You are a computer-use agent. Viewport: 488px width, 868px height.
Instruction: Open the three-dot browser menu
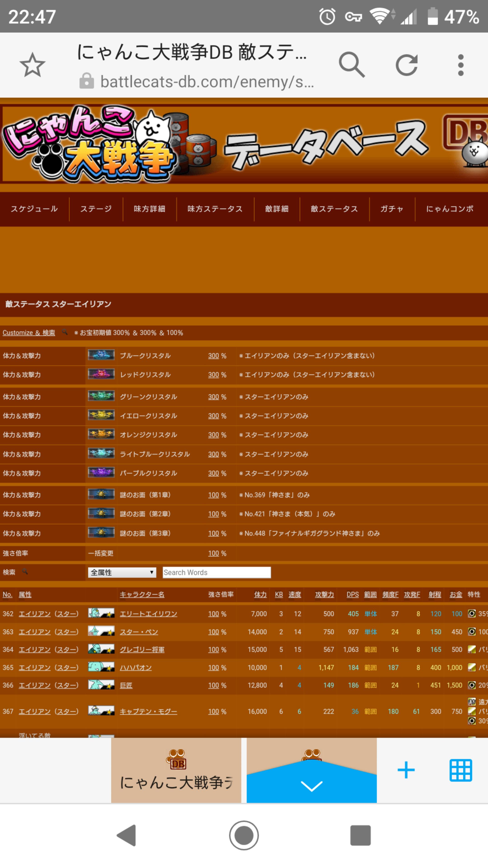tap(461, 65)
